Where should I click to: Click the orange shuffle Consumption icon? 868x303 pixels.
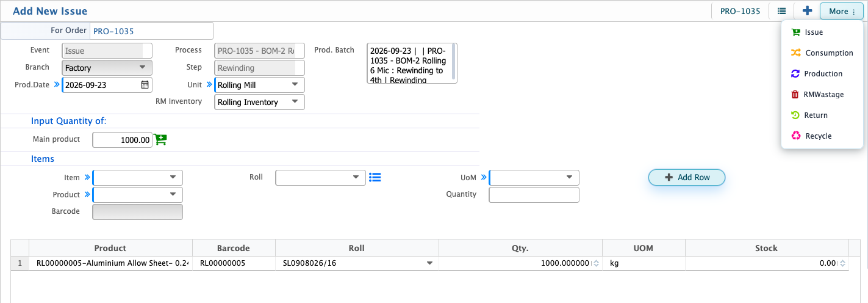point(795,53)
